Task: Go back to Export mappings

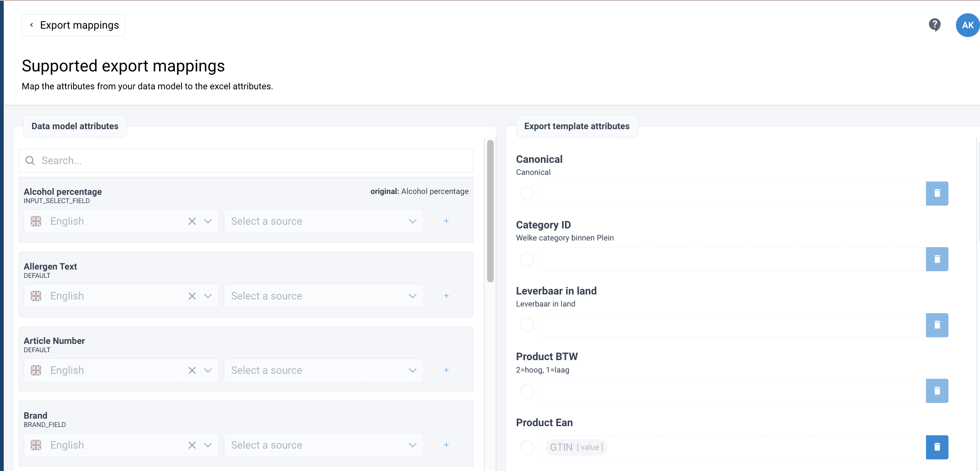Action: 73,25
